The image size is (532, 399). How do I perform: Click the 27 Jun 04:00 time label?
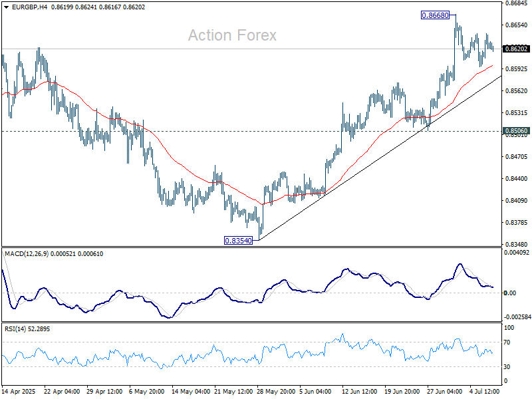[444, 391]
